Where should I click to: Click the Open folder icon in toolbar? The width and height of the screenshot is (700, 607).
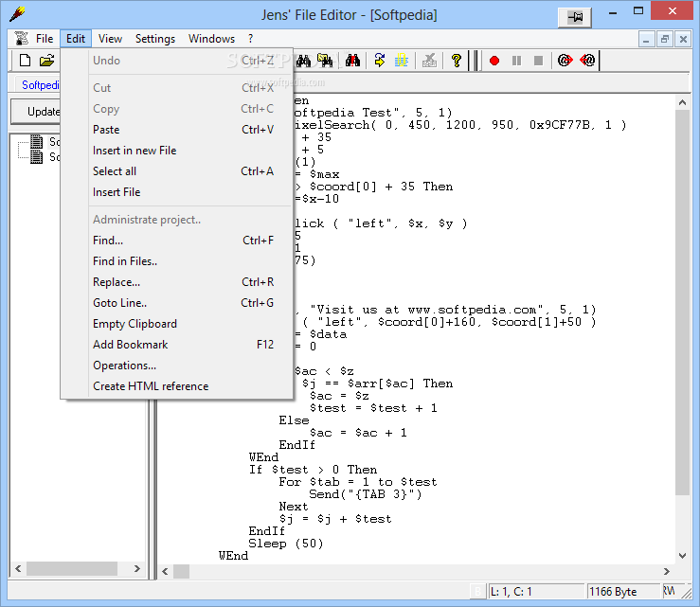click(46, 61)
